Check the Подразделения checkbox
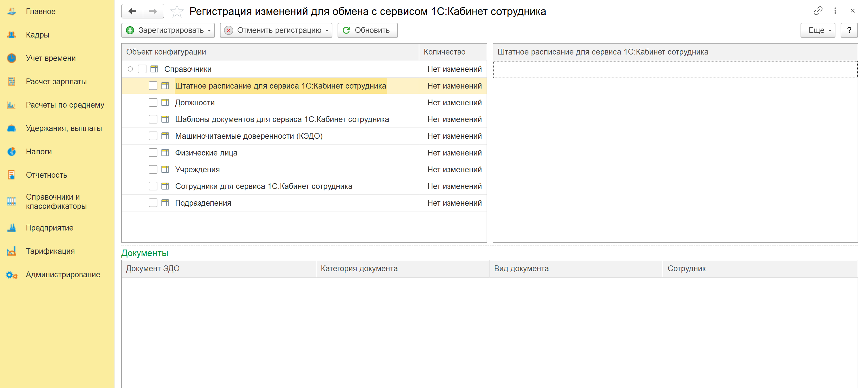868x388 pixels. point(153,203)
